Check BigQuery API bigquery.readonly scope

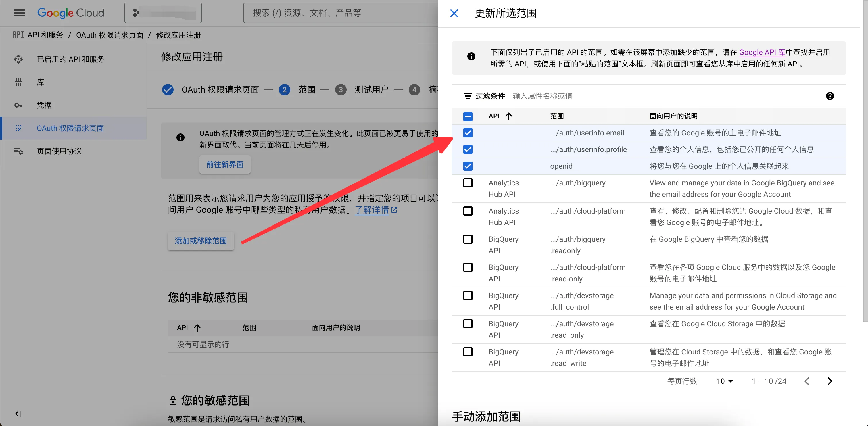[x=468, y=239]
